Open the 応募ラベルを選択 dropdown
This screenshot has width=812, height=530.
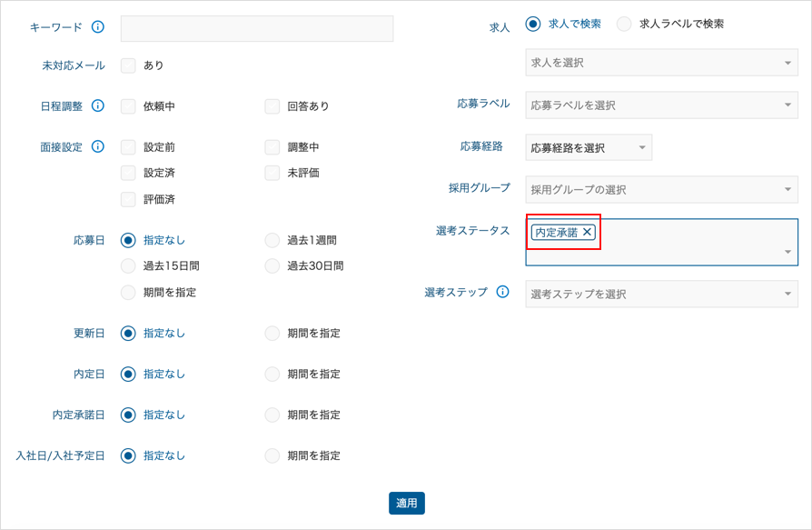click(661, 105)
